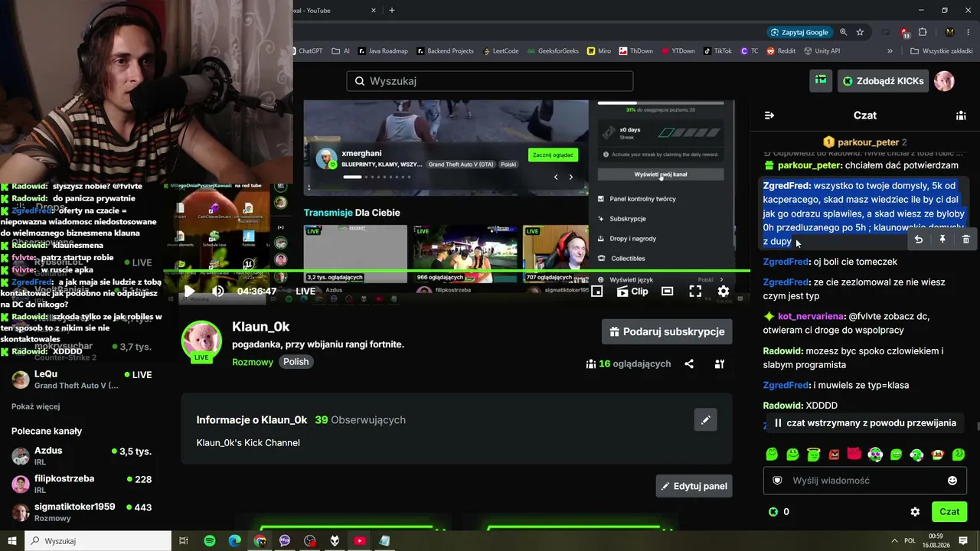Open Spotify from the Windows taskbar
Screen dimensions: 980x551
coord(210,541)
